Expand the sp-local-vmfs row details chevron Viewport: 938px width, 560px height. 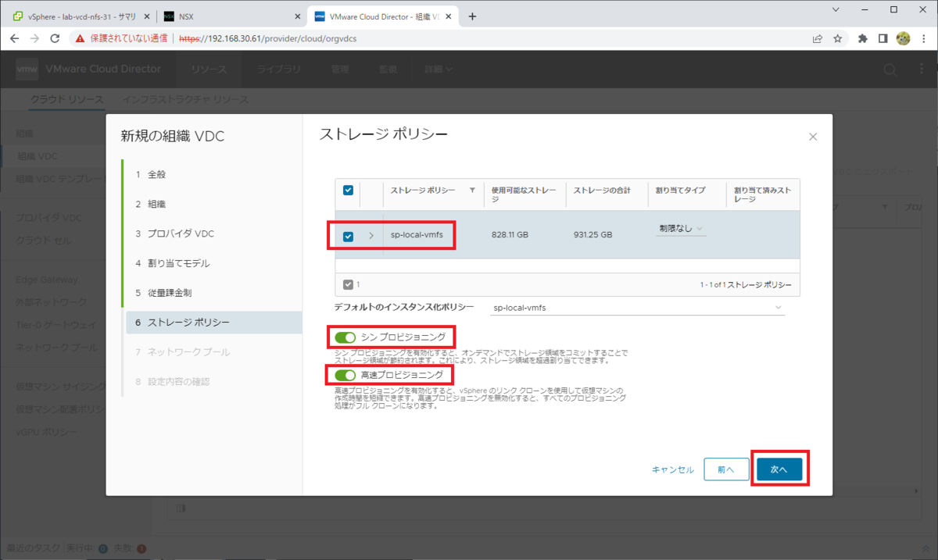coord(371,235)
